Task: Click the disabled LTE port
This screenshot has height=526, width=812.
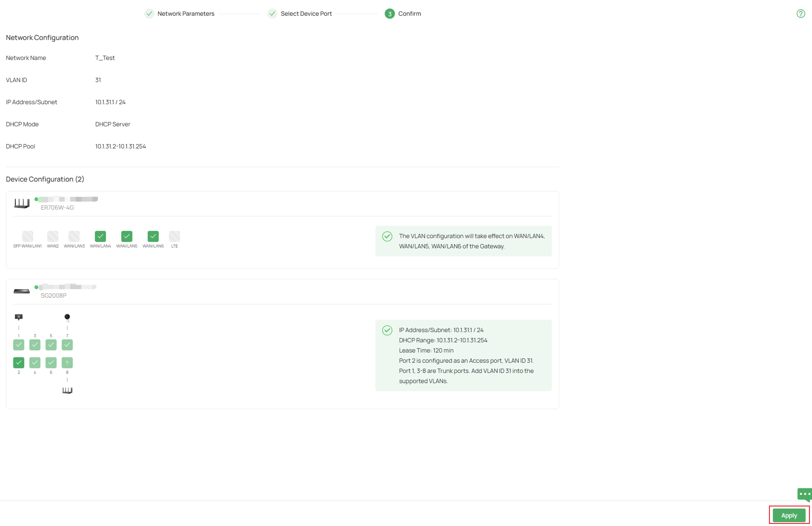Action: 174,236
